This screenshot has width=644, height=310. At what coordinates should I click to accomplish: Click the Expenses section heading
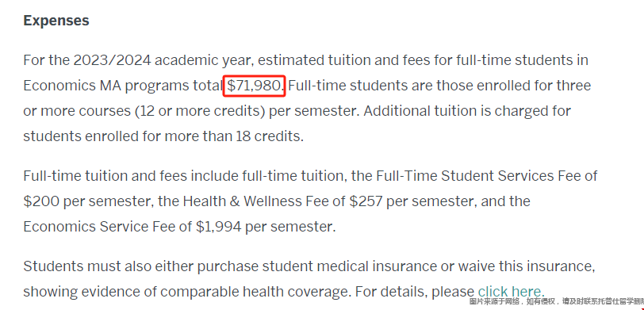click(56, 21)
